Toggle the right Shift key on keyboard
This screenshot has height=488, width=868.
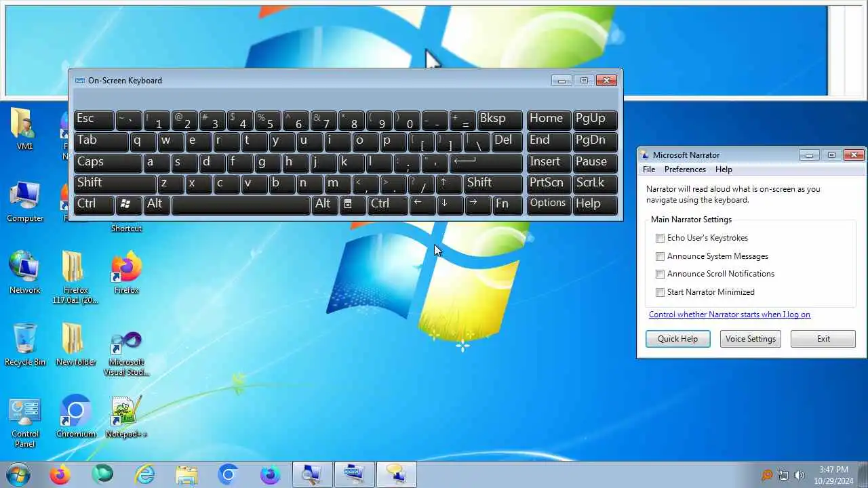click(x=494, y=184)
